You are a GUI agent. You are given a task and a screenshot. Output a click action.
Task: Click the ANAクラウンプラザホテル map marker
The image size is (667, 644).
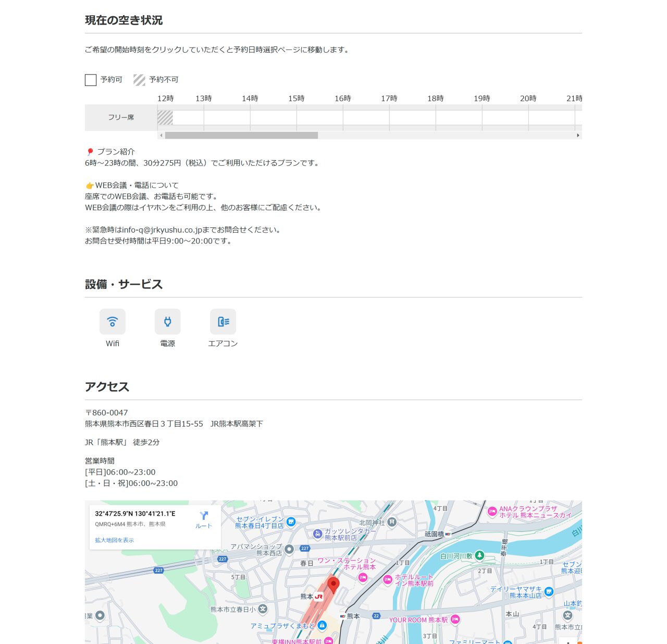(x=492, y=512)
